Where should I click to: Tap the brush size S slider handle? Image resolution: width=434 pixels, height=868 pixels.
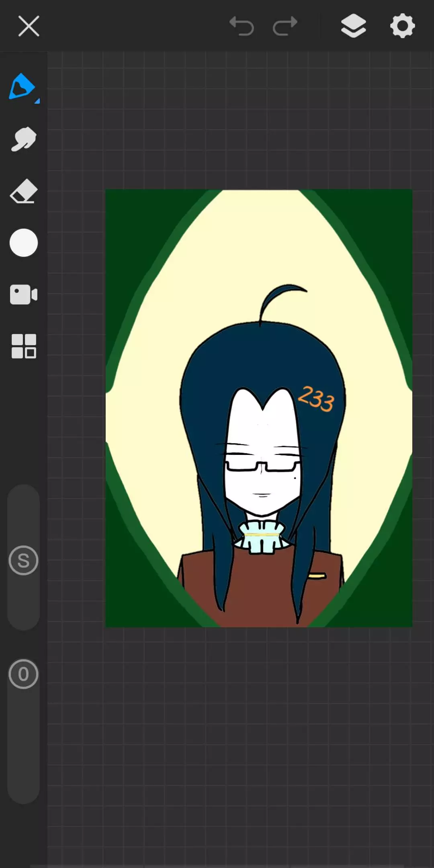click(x=24, y=560)
